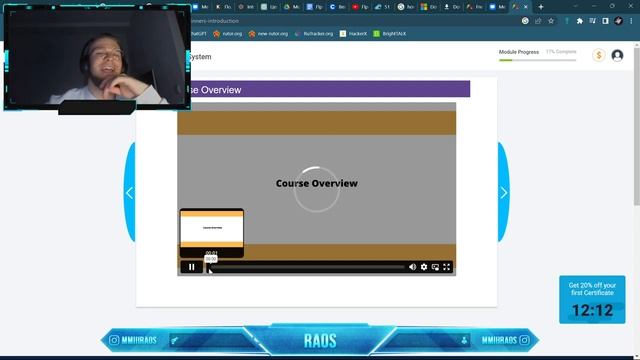Bookmark this page with star icon
The height and width of the screenshot is (360, 640).
551,21
